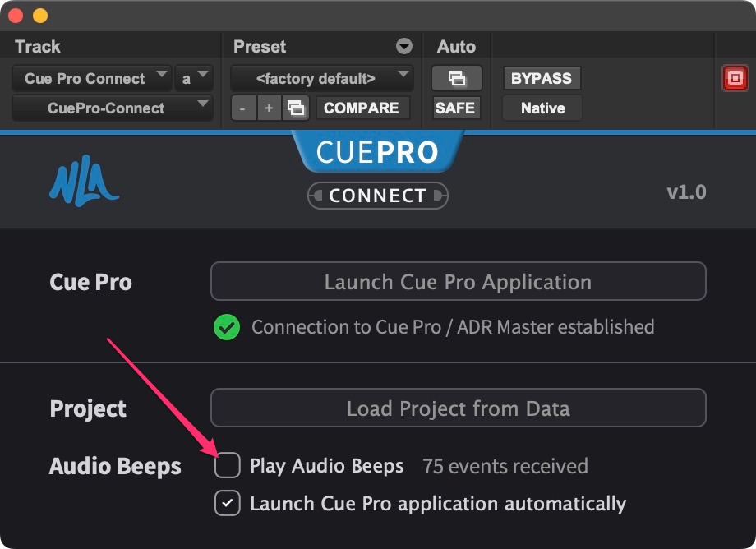Close window with red traffic light
This screenshot has height=549, width=756.
(x=16, y=16)
